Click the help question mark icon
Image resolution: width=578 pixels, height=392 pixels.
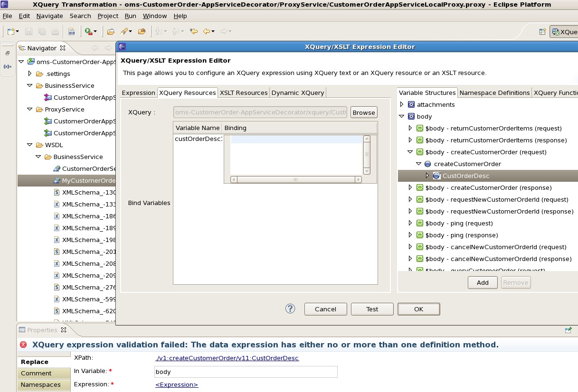pyautogui.click(x=290, y=308)
